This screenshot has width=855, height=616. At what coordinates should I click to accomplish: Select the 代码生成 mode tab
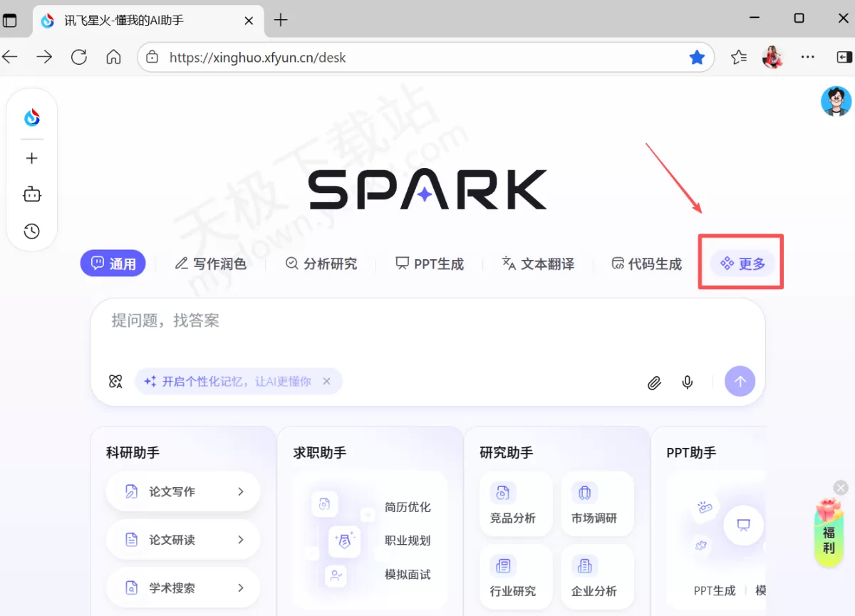pyautogui.click(x=646, y=263)
